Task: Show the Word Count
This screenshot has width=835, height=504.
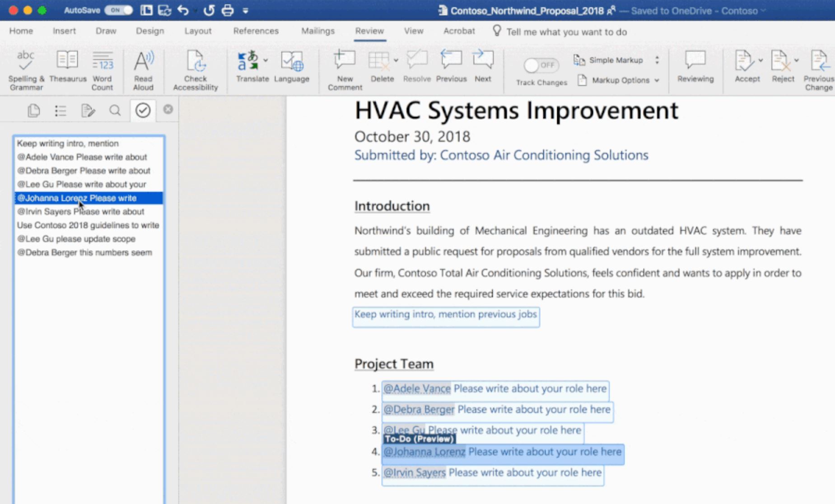Action: [103, 70]
